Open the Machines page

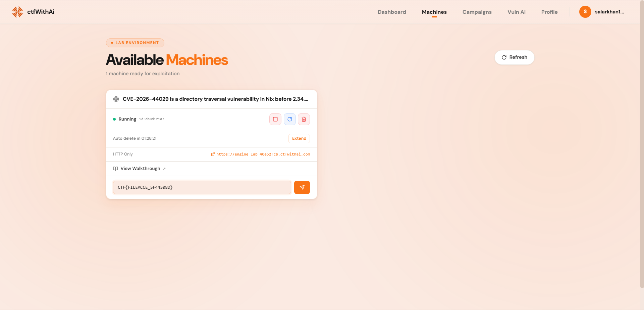click(x=434, y=12)
